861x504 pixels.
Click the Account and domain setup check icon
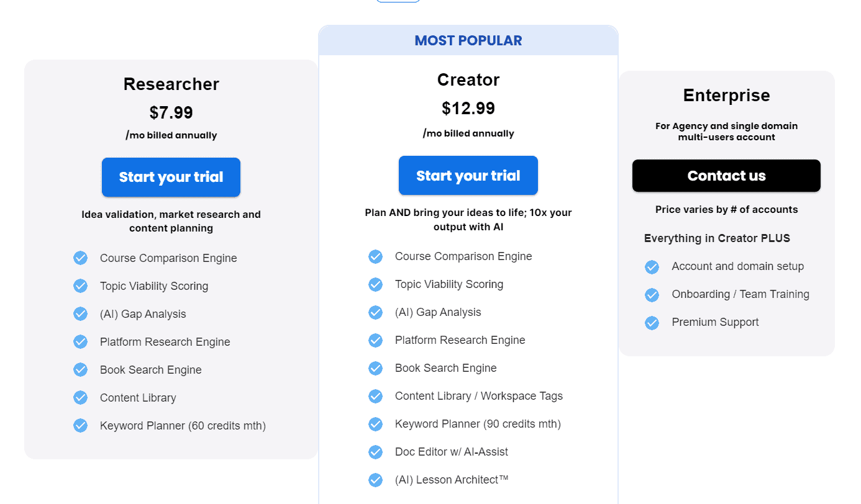coord(652,266)
